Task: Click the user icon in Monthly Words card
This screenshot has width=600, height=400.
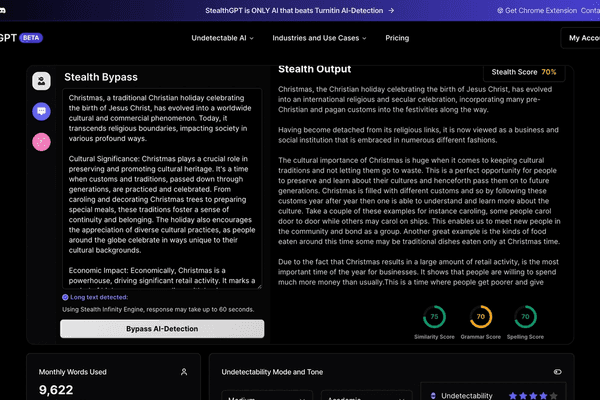Action: 184,371
